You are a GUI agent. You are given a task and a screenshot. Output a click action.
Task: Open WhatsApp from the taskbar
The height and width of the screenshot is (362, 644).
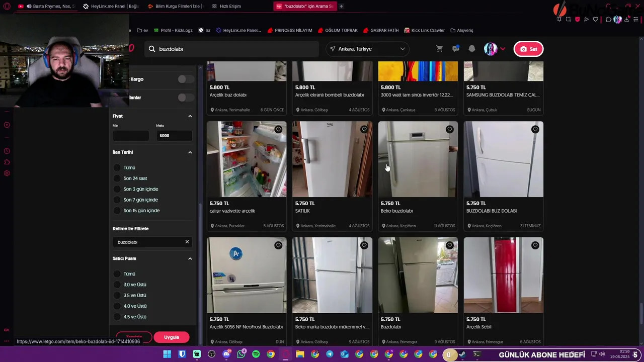241,354
